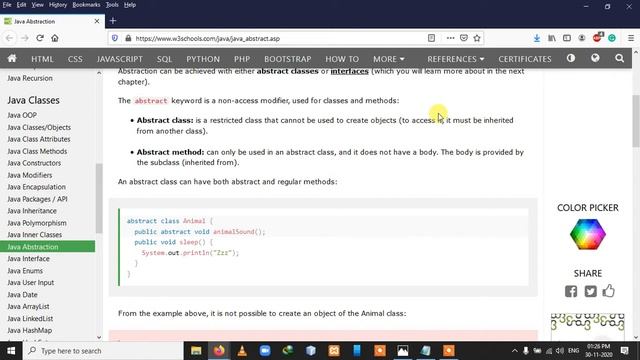The width and height of the screenshot is (640, 360).
Task: Open the Bookmarks menu
Action: tap(86, 5)
